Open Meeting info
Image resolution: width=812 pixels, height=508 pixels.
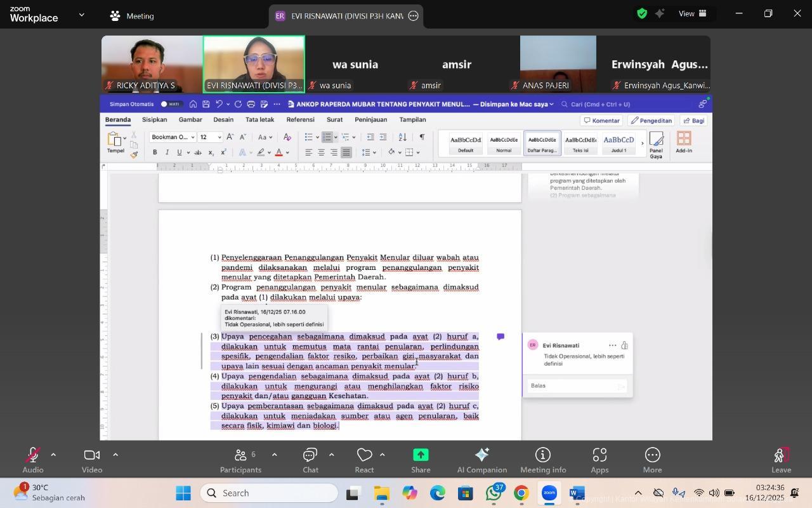(542, 460)
